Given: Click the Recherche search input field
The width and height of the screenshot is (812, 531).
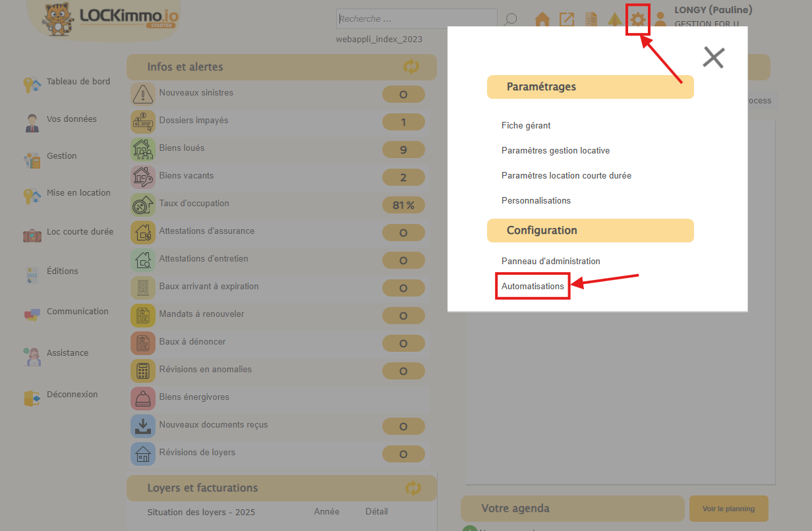Looking at the screenshot, I should point(417,19).
